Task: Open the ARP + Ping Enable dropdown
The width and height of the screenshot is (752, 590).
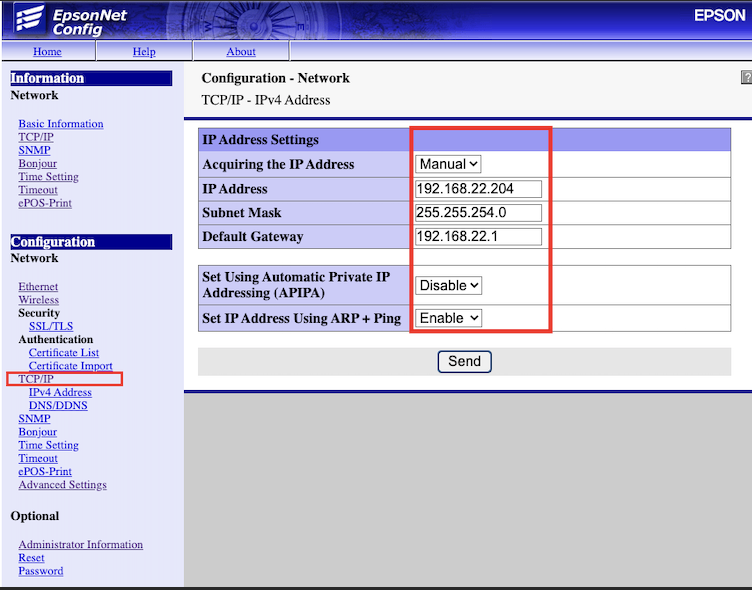Action: pos(448,318)
